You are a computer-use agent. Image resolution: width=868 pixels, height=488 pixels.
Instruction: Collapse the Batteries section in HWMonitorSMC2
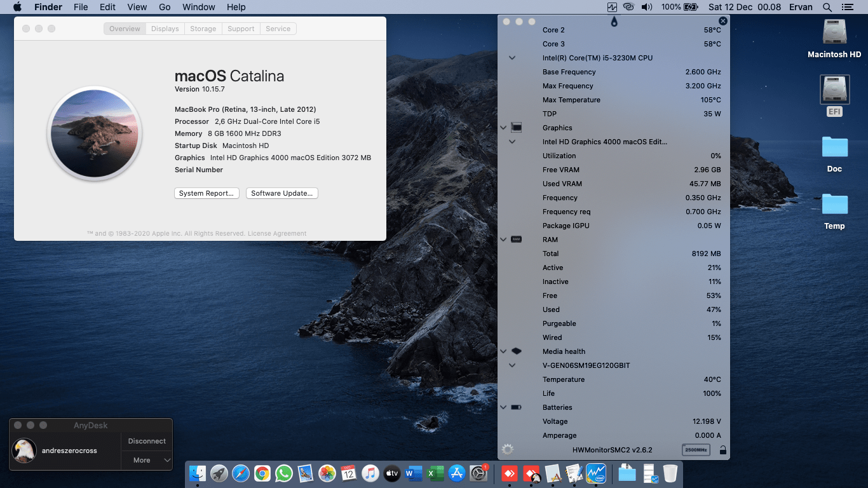(x=503, y=407)
